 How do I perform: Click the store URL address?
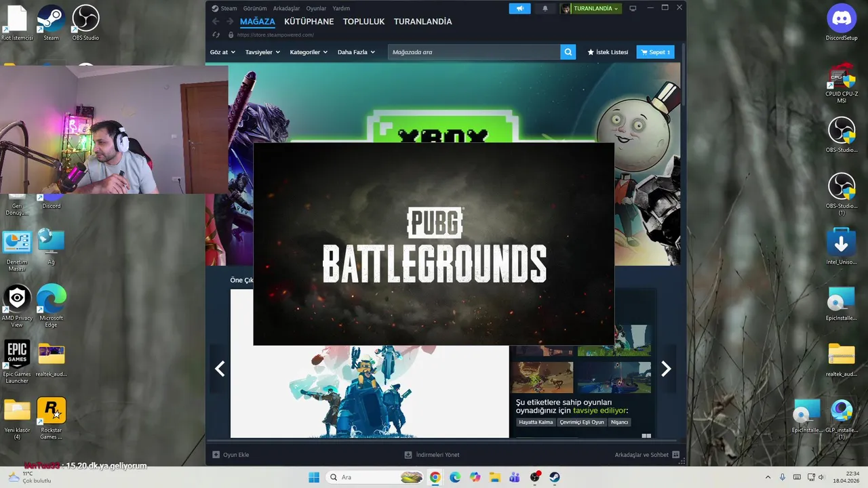pos(276,35)
